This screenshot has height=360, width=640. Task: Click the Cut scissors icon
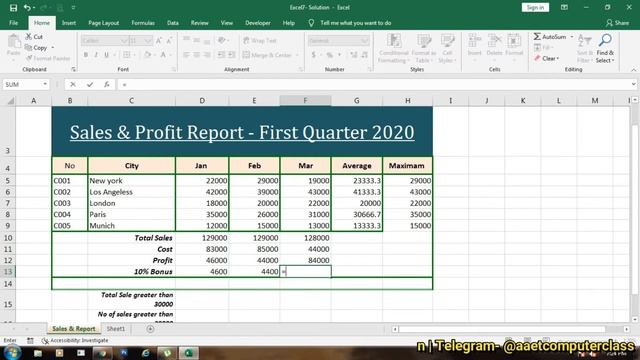point(29,36)
